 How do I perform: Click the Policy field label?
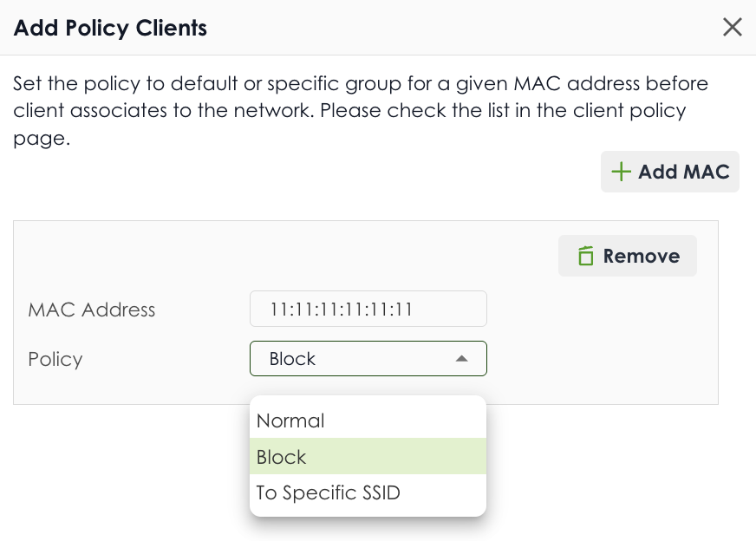[x=55, y=359]
